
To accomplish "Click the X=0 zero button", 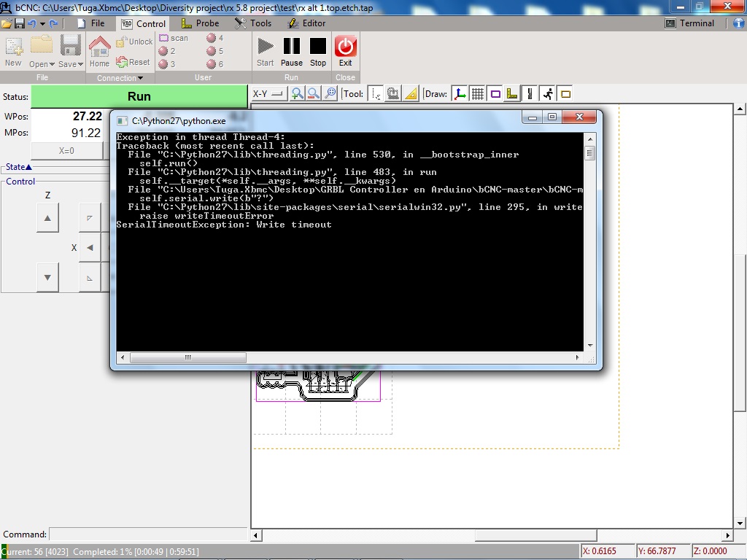I will 66,151.
